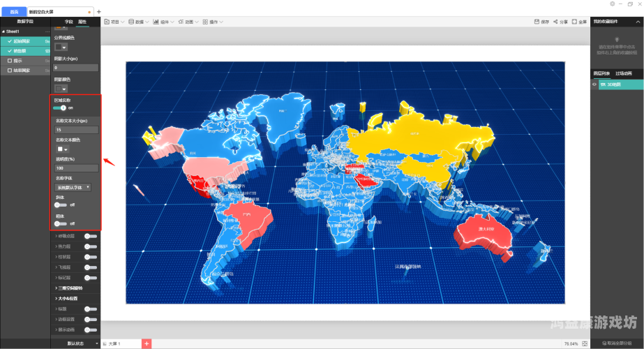Switch to the 字段 tab
This screenshot has height=349, width=644.
coord(68,22)
